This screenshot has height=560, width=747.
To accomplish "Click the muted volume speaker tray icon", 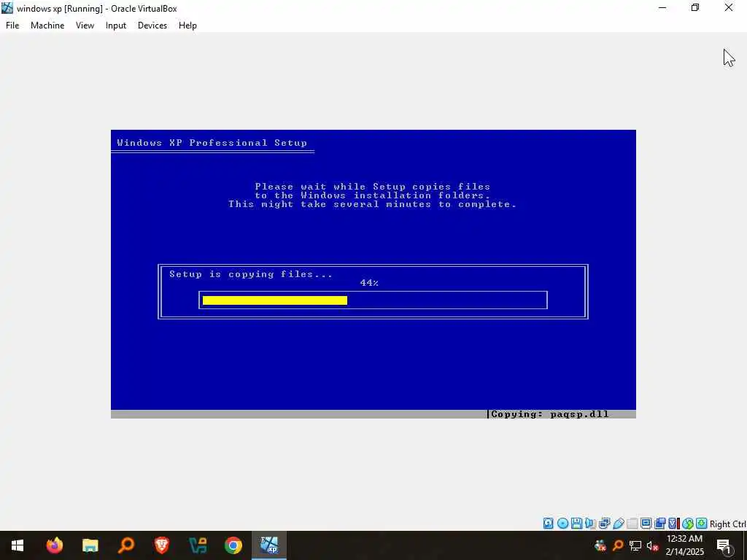I will pos(653,545).
